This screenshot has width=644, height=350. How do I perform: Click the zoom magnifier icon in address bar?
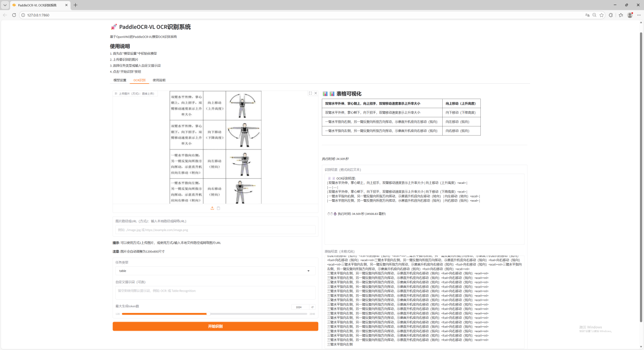[594, 15]
